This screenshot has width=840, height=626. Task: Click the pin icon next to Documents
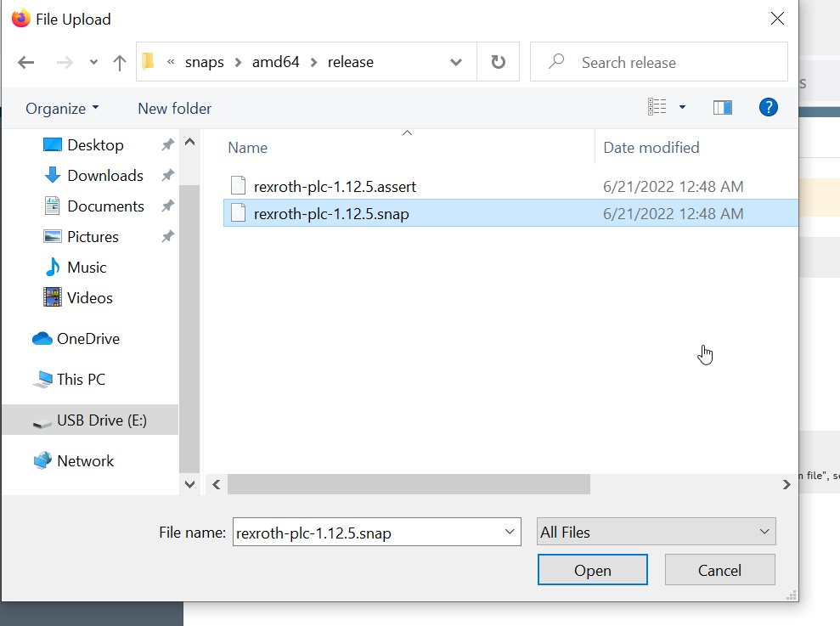pyautogui.click(x=167, y=206)
